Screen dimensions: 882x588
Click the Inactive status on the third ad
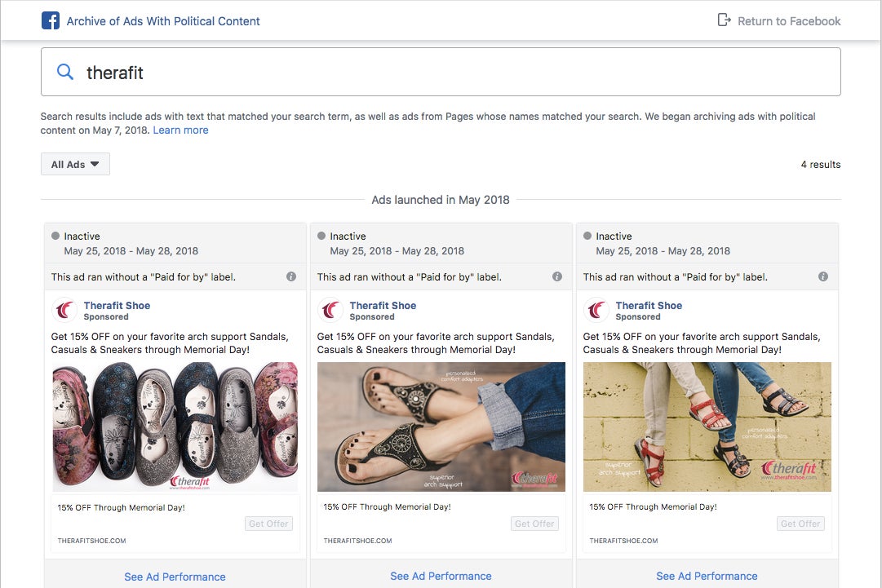tap(614, 237)
